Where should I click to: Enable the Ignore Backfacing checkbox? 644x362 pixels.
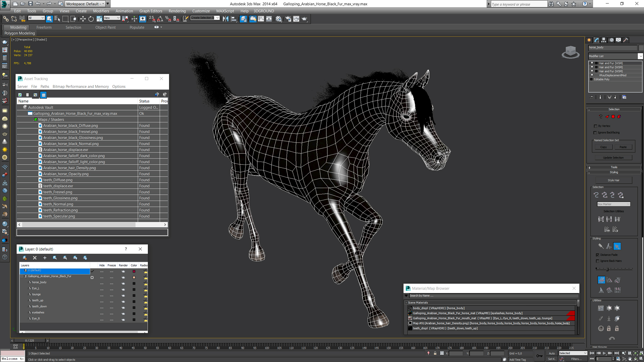[596, 132]
